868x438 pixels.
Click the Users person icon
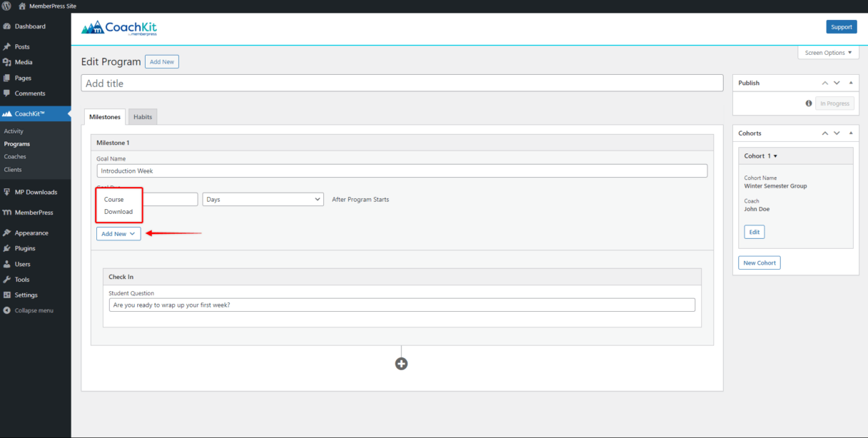[7, 264]
